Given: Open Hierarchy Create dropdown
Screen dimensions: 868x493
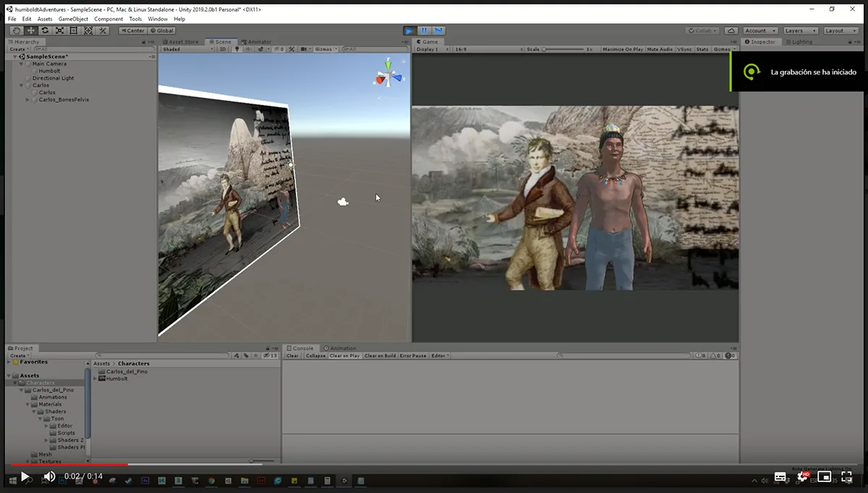Looking at the screenshot, I should coord(18,49).
